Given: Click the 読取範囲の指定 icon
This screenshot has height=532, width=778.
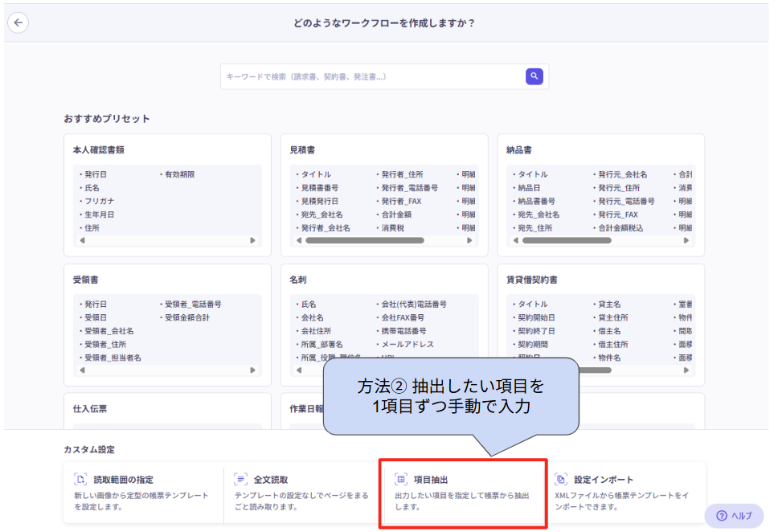Looking at the screenshot, I should tap(80, 480).
